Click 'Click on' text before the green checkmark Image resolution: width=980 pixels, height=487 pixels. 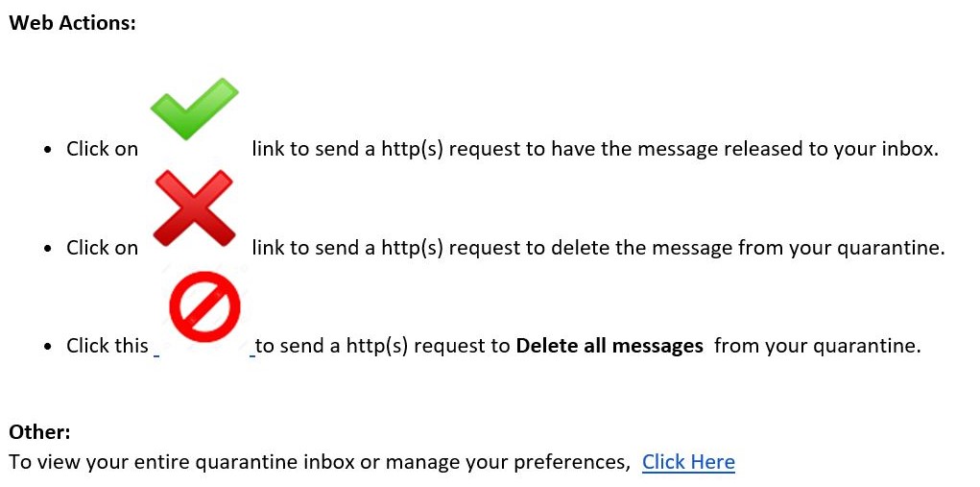pos(103,149)
